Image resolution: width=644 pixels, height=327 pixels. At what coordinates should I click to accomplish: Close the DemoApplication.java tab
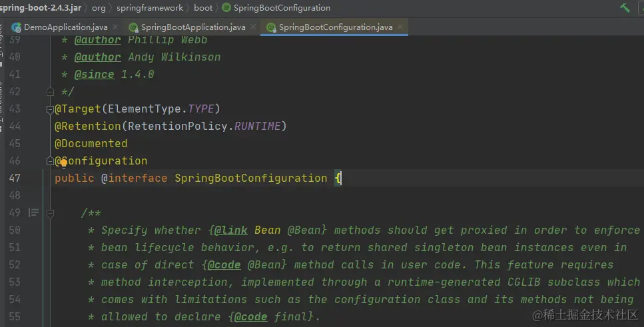pyautogui.click(x=115, y=27)
